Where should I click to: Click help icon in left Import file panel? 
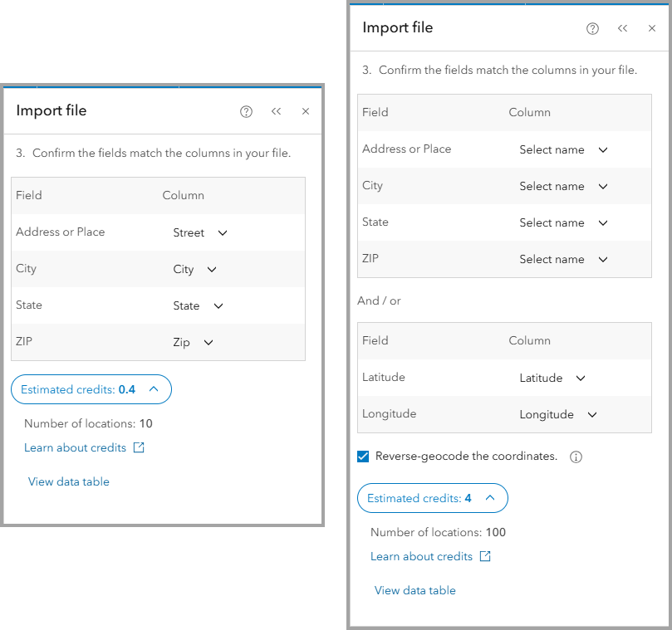point(246,112)
